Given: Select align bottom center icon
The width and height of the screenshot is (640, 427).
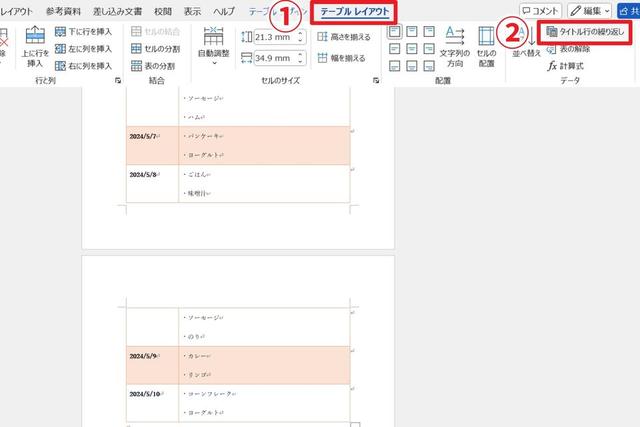Looking at the screenshot, I should pos(411,66).
